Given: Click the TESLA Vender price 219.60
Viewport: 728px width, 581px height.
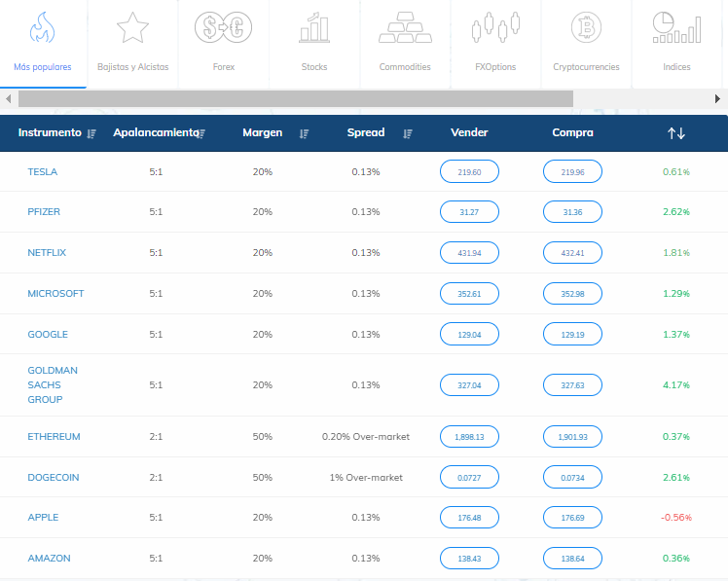Looking at the screenshot, I should pos(469,172).
